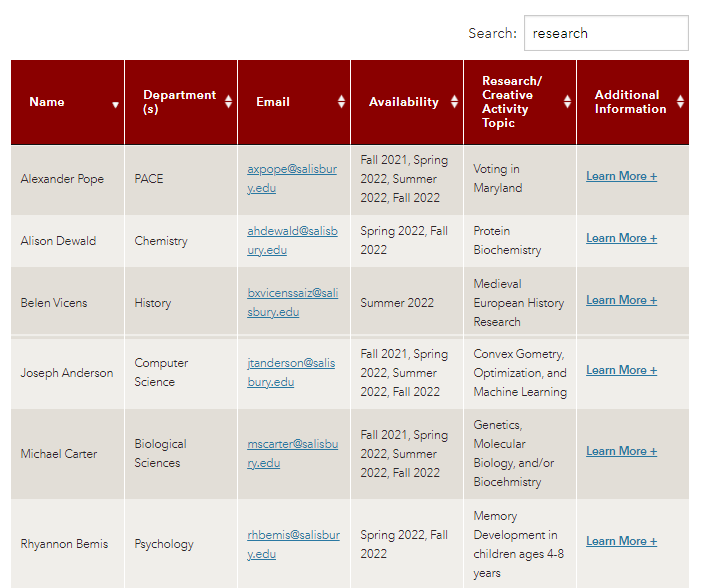Click Belen Vicens' bxvicenssaiz email link
The height and width of the screenshot is (588, 713).
point(291,302)
